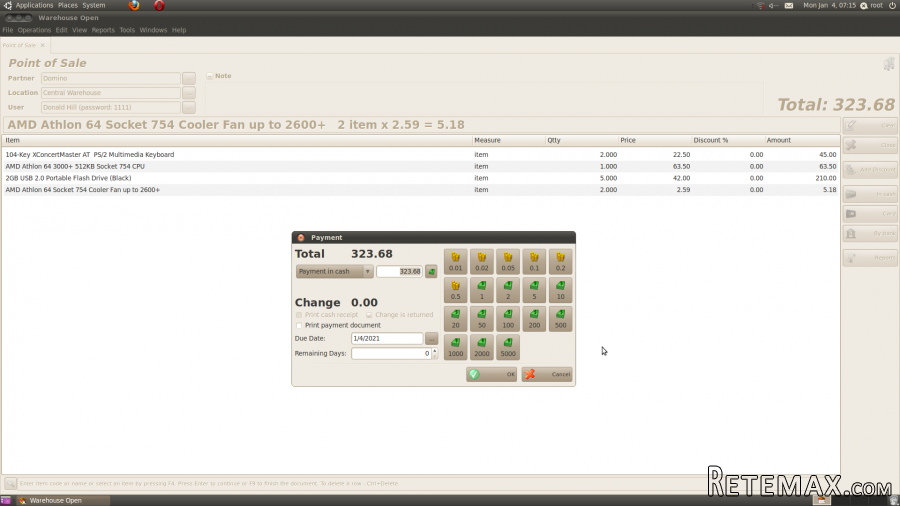This screenshot has width=900, height=506.
Task: Select the 2GB USB 2.0 Portable Flash Drive row
Action: [421, 178]
